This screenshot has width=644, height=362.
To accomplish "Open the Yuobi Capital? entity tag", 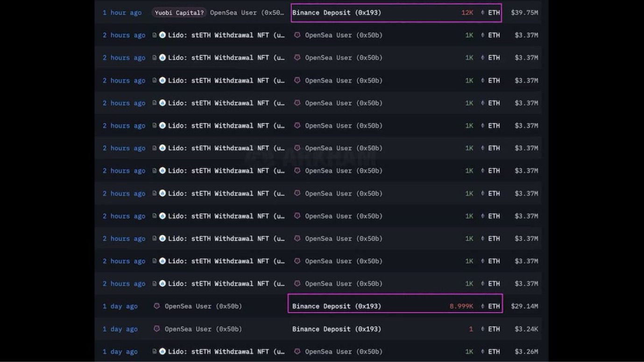I will tap(179, 13).
